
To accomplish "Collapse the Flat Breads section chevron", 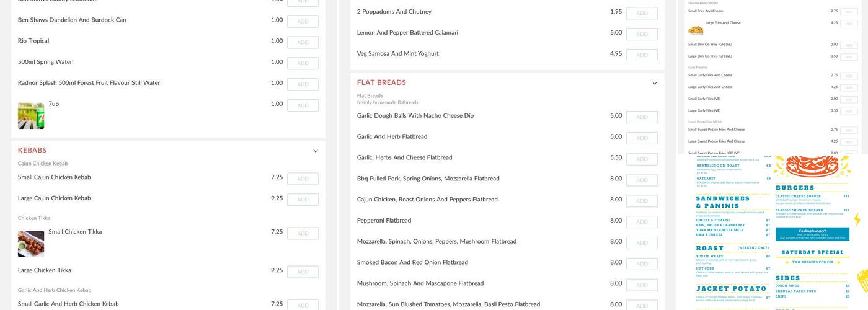I will coord(654,84).
